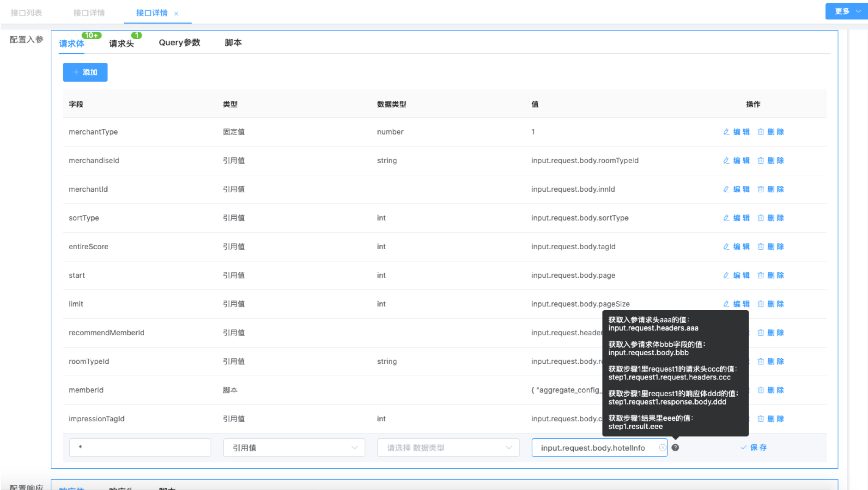
Task: Click the 删除 link for limit row
Action: (775, 304)
